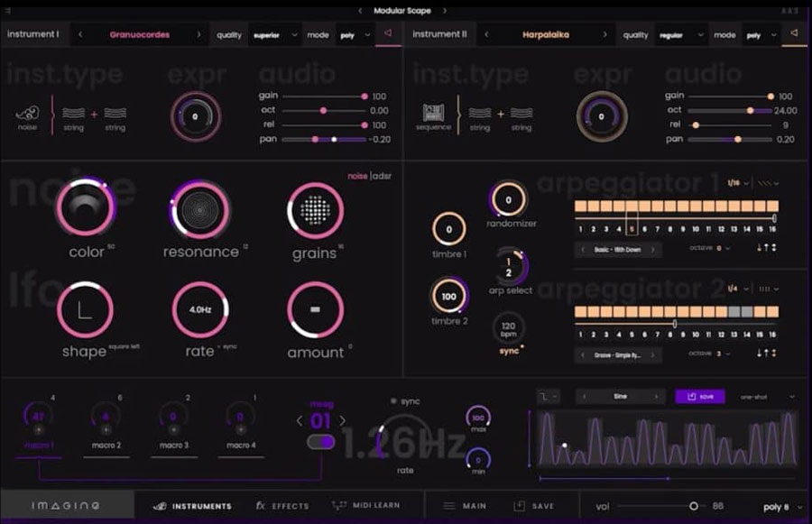Image resolution: width=812 pixels, height=524 pixels.
Task: Open the poly 8 voices dropdown
Action: (782, 507)
